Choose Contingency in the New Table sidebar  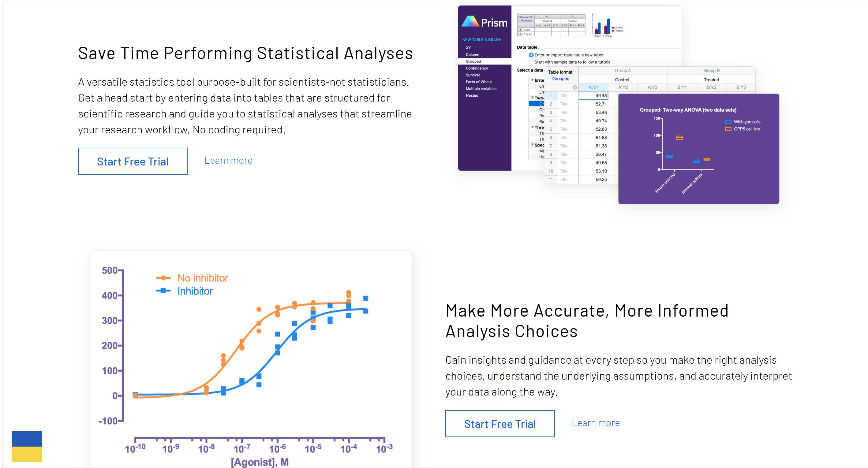pos(477,68)
